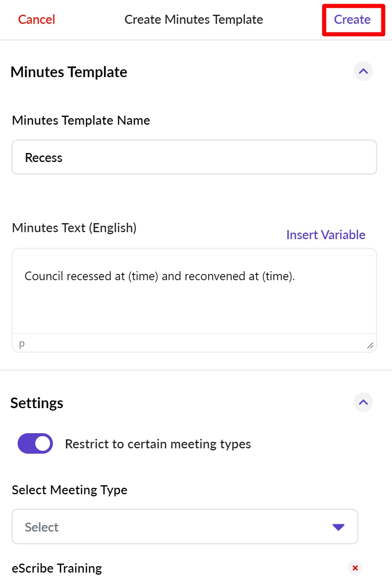Viewport: 392px width, 587px height.
Task: Disable the restrict to meeting types toggle
Action: pos(35,443)
